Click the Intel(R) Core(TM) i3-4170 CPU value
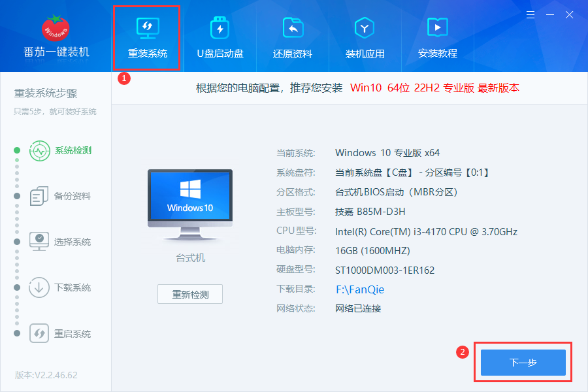Image resolution: width=588 pixels, height=392 pixels. 427,232
